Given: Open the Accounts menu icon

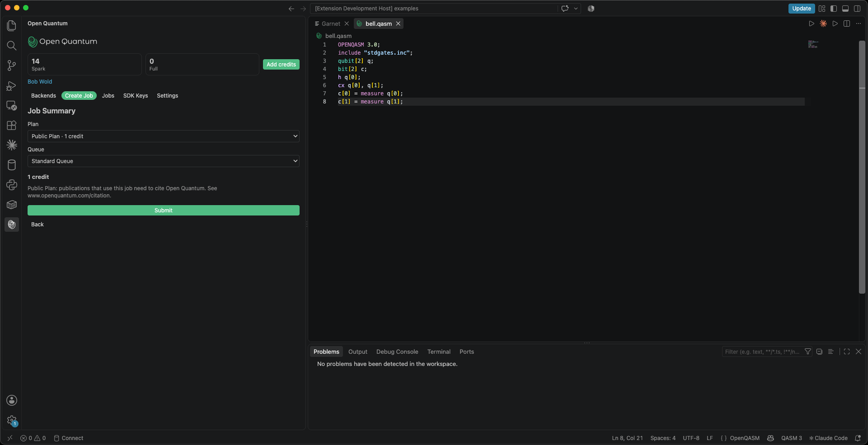Looking at the screenshot, I should click(x=11, y=400).
